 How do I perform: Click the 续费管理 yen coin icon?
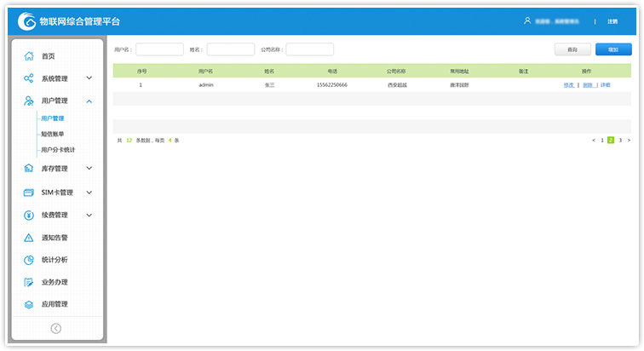coord(28,216)
